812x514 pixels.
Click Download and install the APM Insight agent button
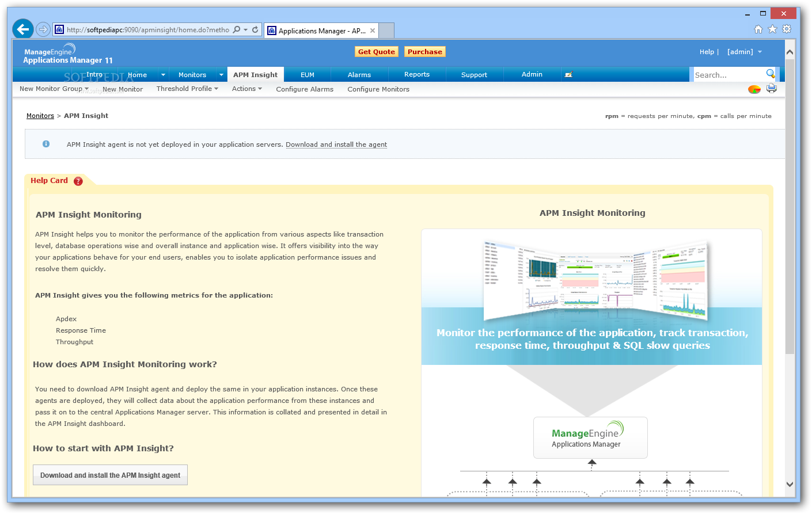[110, 475]
